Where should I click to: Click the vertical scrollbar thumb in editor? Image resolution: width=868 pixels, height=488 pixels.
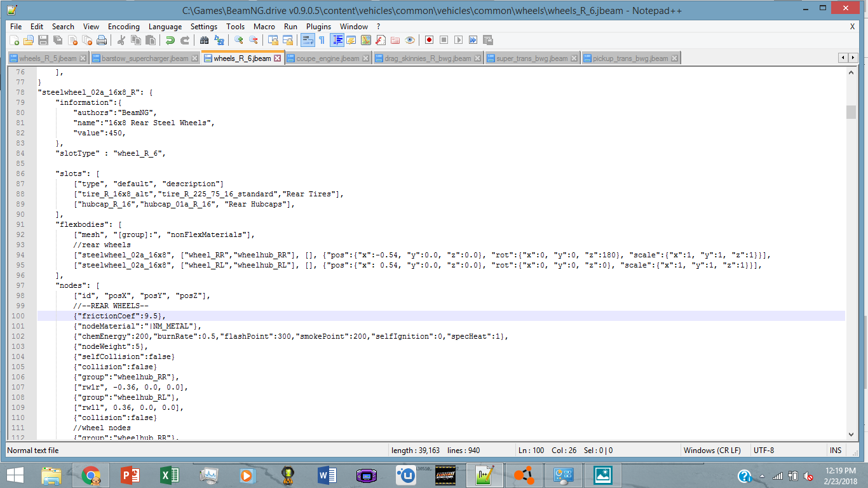pyautogui.click(x=851, y=112)
